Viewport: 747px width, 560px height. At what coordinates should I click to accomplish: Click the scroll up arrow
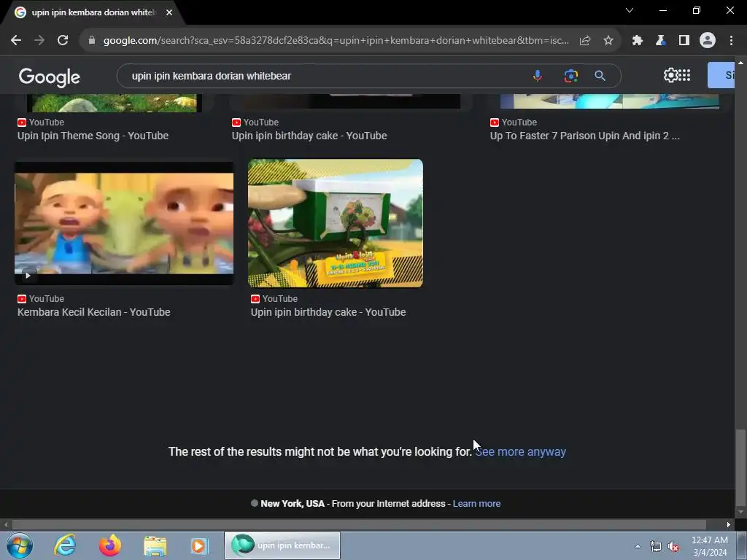click(740, 63)
